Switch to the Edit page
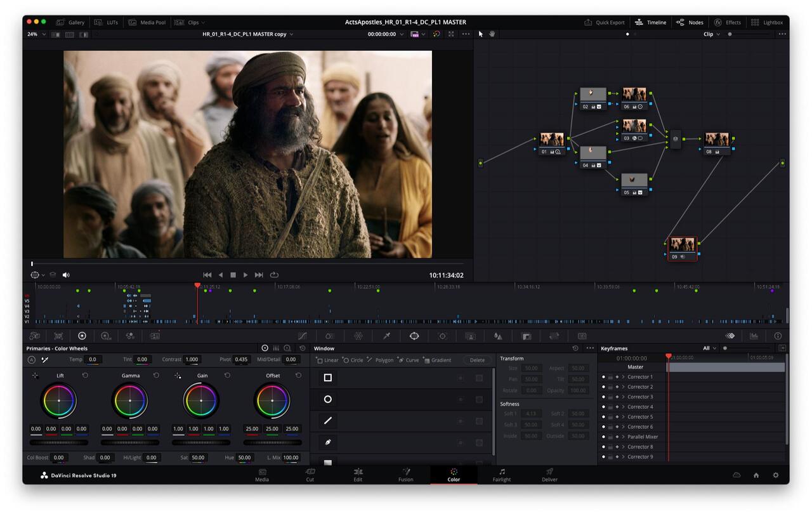 tap(358, 475)
